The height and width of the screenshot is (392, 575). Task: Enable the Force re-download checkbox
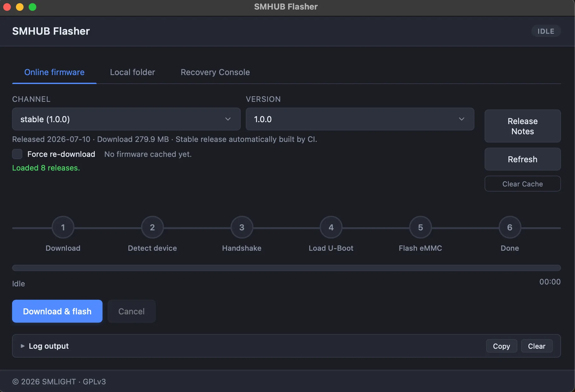[x=17, y=154]
